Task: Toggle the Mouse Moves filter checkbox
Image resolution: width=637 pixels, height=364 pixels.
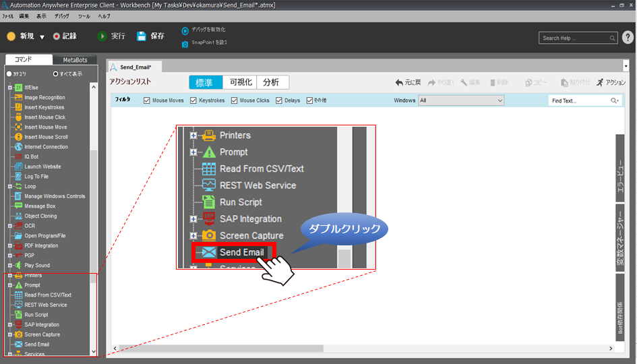Action: pyautogui.click(x=147, y=100)
